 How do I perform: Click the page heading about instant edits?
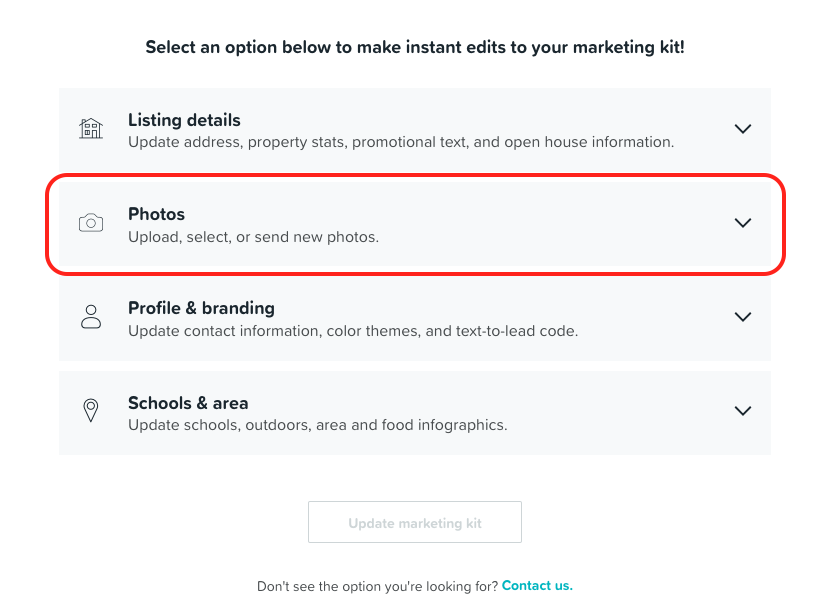click(x=415, y=47)
